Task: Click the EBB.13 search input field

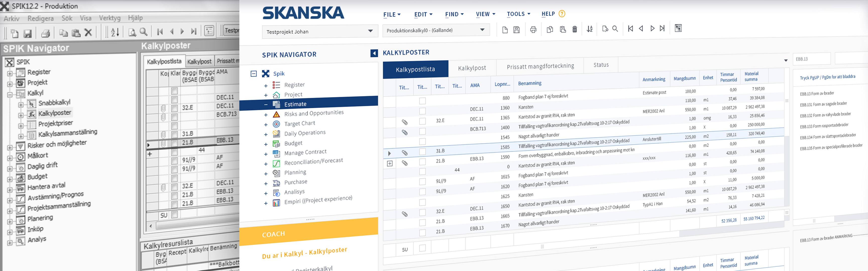Action: click(811, 59)
